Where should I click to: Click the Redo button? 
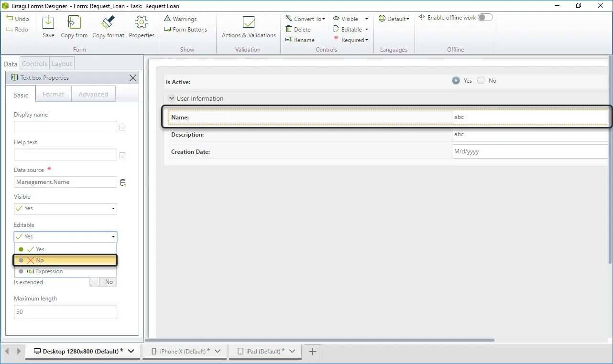click(x=18, y=29)
